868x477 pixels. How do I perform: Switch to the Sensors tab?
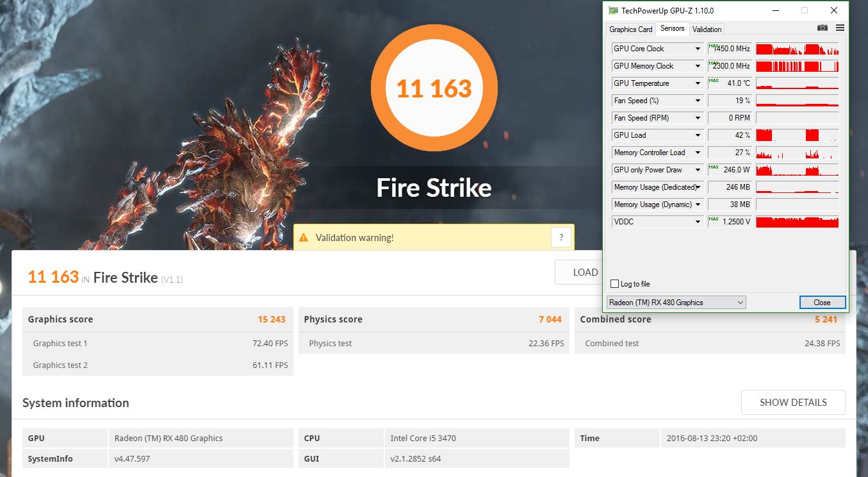point(673,28)
